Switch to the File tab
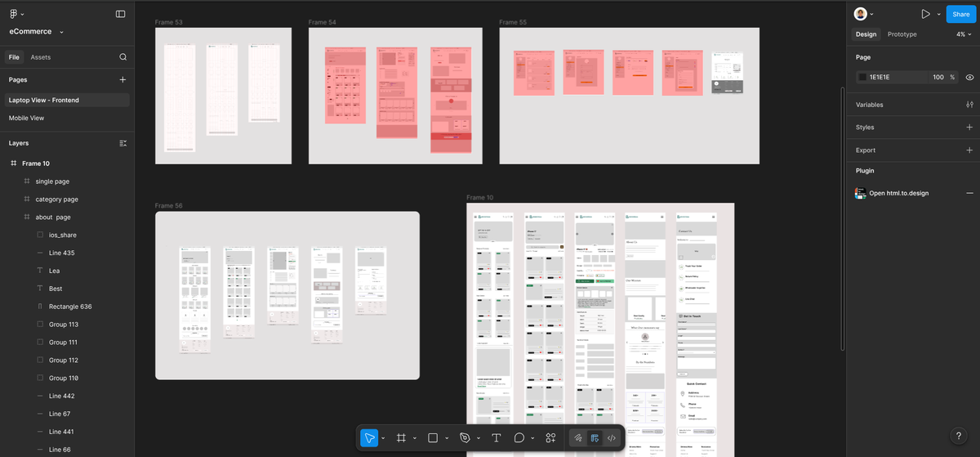Viewport: 980px width, 457px height. tap(14, 57)
